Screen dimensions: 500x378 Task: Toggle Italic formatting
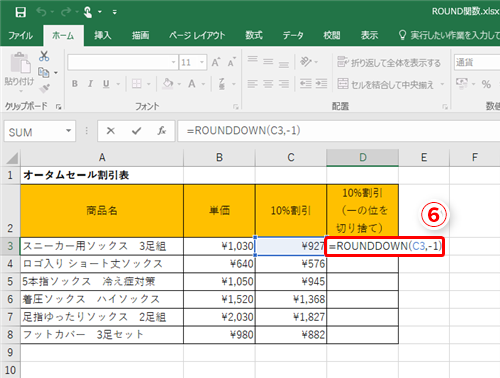tap(90, 84)
